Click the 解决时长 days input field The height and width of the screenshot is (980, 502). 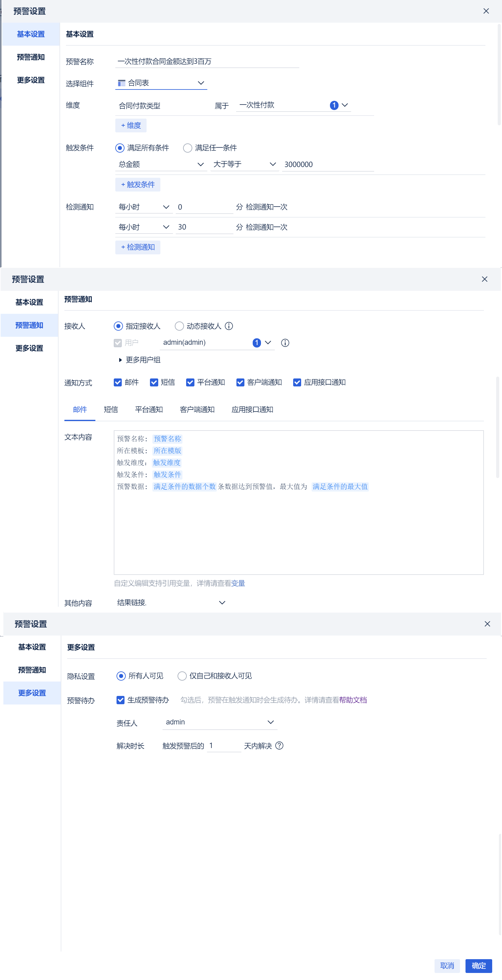click(x=224, y=746)
